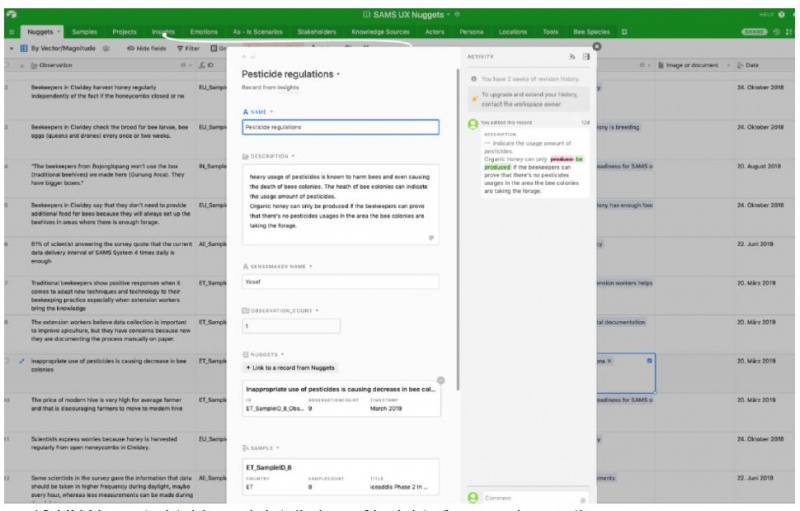Open the blocks icon beside history
The height and width of the screenshot is (511, 800).
pos(789,32)
